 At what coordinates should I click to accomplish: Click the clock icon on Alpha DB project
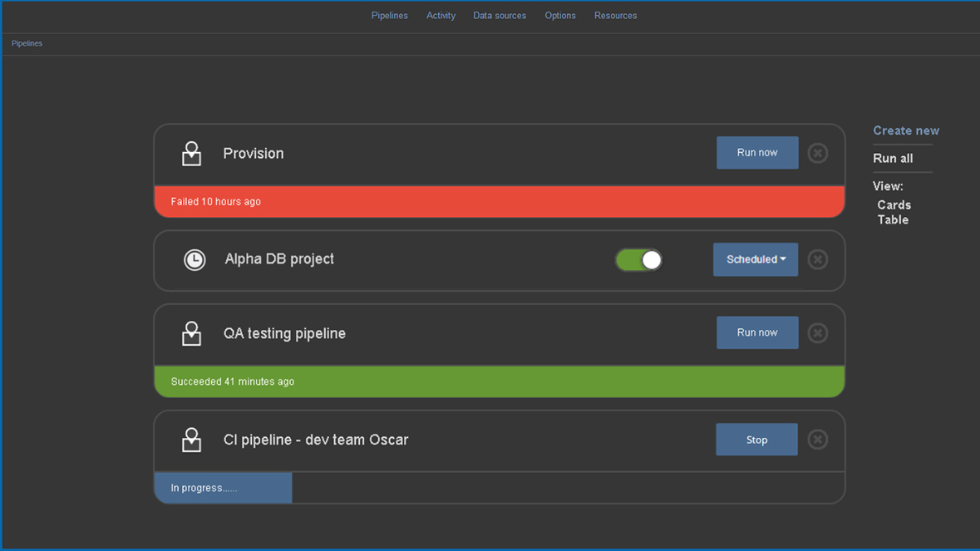(194, 259)
